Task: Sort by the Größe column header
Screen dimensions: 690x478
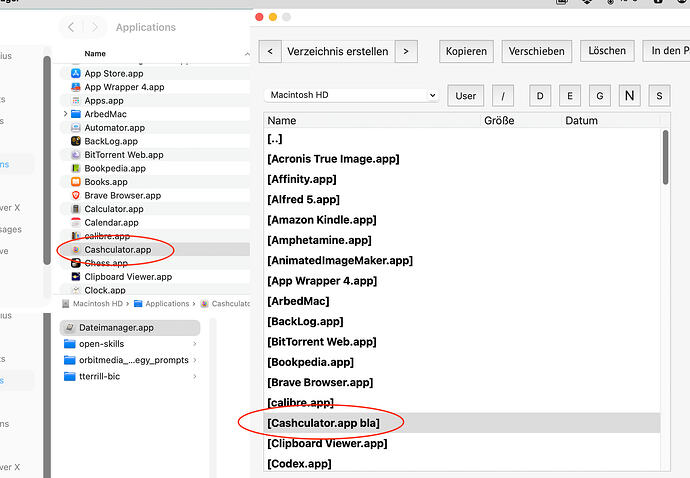Action: click(x=521, y=121)
